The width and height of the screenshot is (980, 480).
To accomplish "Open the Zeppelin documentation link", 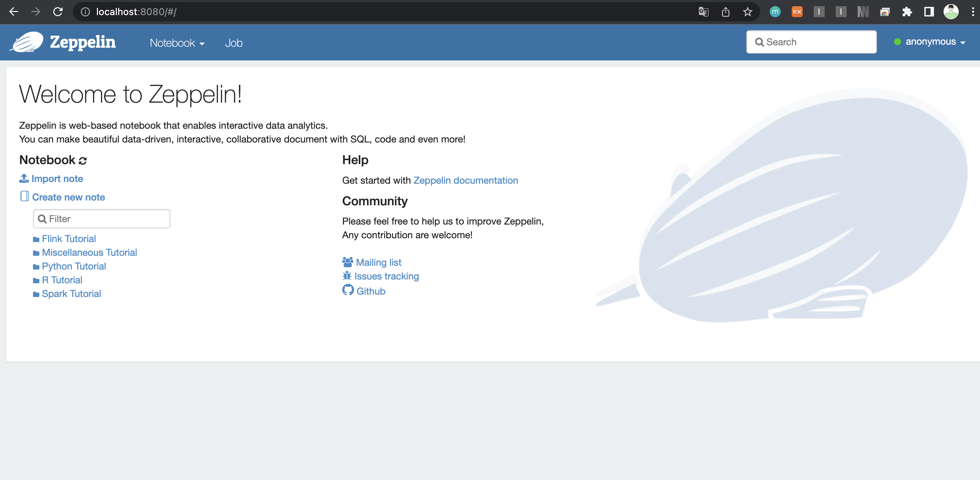I will point(466,180).
